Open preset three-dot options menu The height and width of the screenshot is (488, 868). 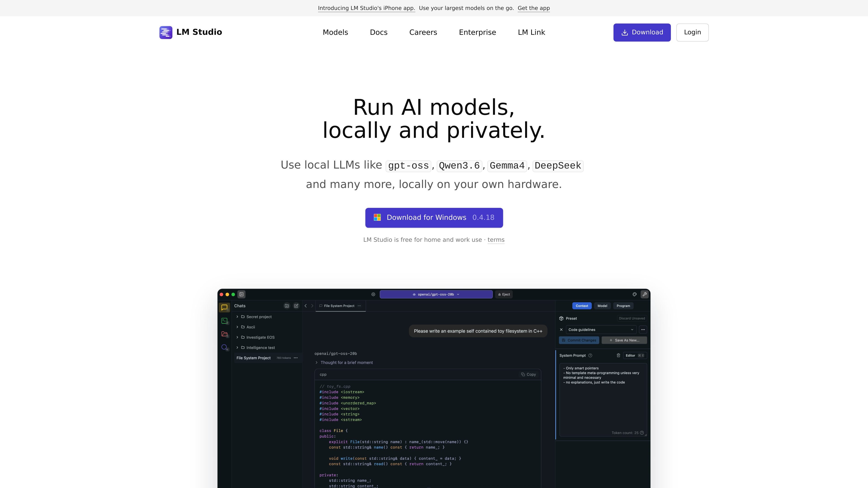(643, 330)
